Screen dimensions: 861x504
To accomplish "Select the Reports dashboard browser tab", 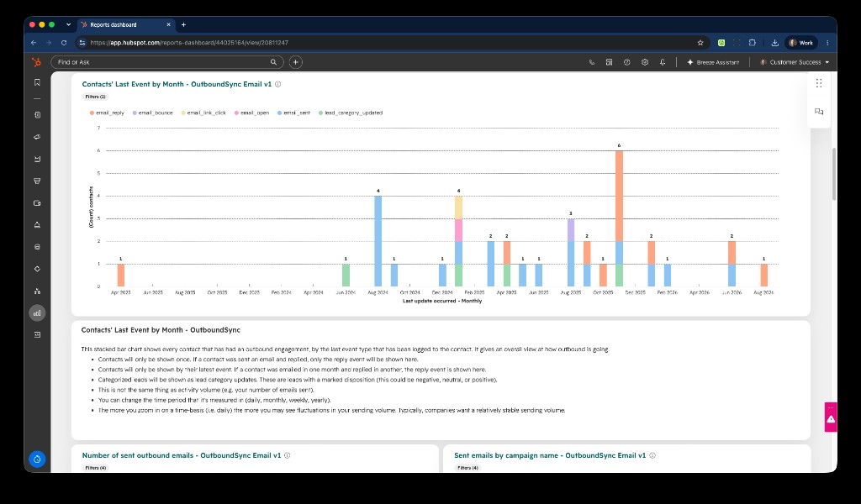I will (125, 24).
